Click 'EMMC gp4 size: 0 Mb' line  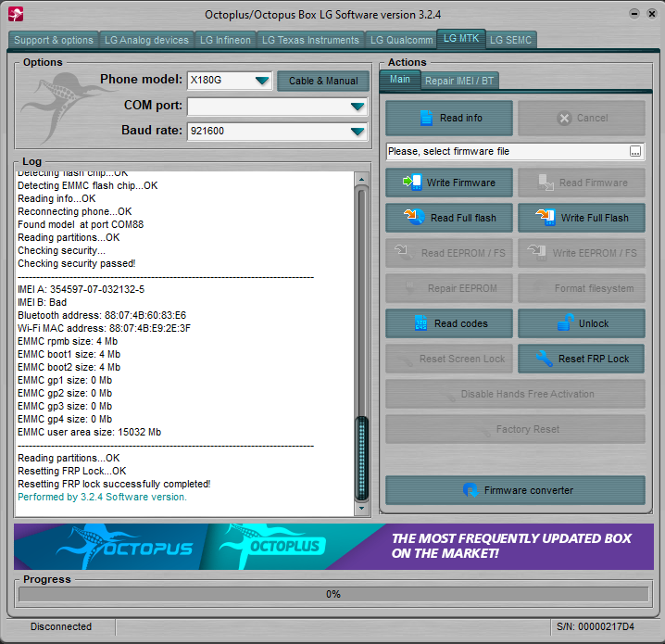click(65, 419)
